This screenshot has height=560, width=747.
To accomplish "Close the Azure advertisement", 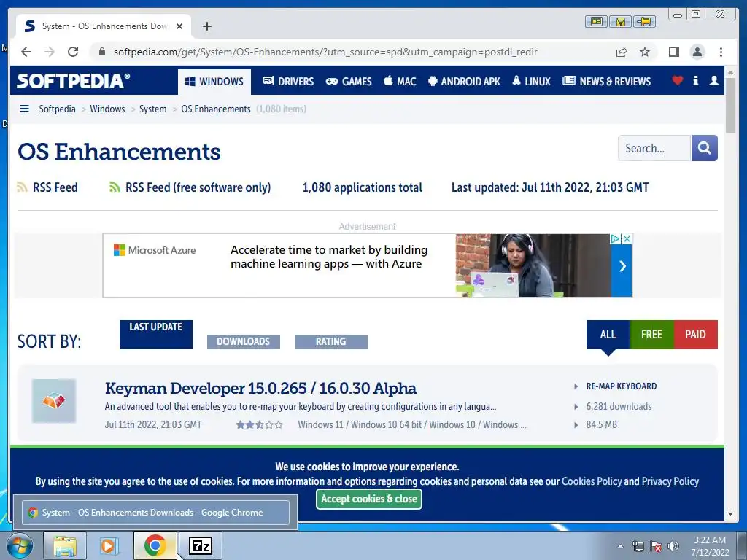I will (x=627, y=239).
